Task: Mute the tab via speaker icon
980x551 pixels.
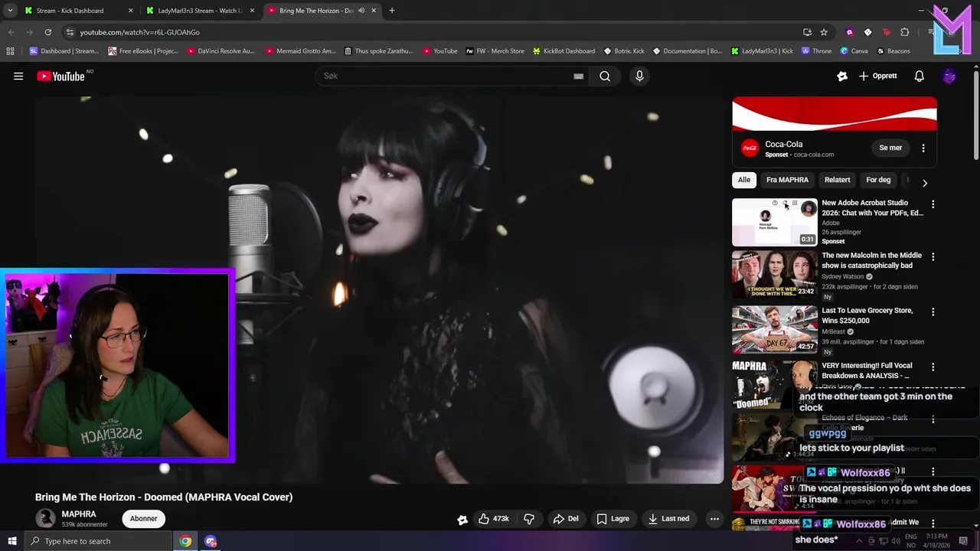Action: [361, 11]
